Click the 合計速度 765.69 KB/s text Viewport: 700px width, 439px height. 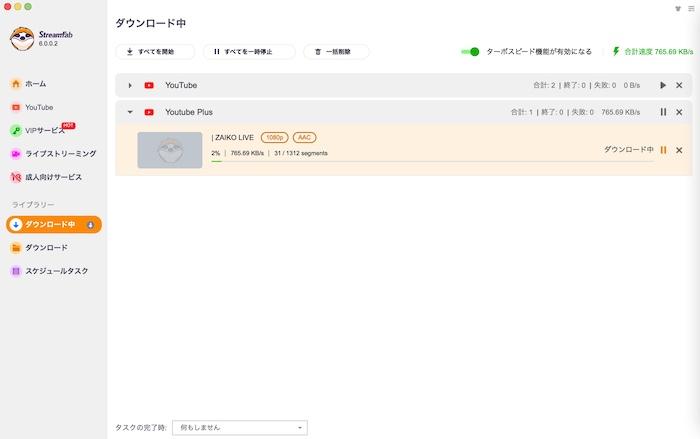tap(659, 52)
